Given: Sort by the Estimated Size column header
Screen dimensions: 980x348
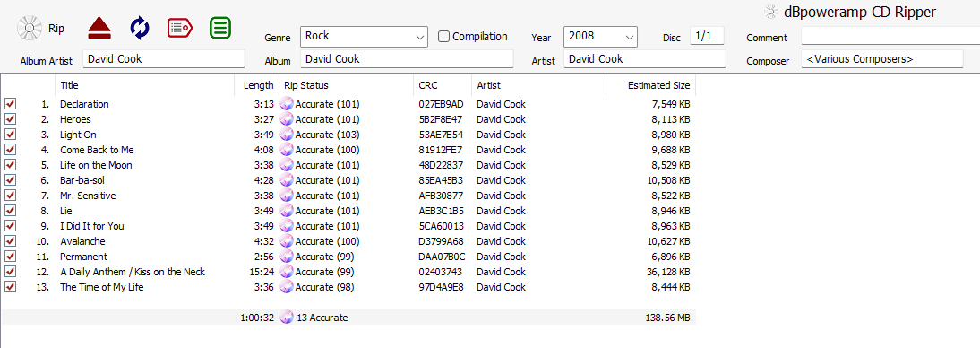Looking at the screenshot, I should (x=650, y=85).
